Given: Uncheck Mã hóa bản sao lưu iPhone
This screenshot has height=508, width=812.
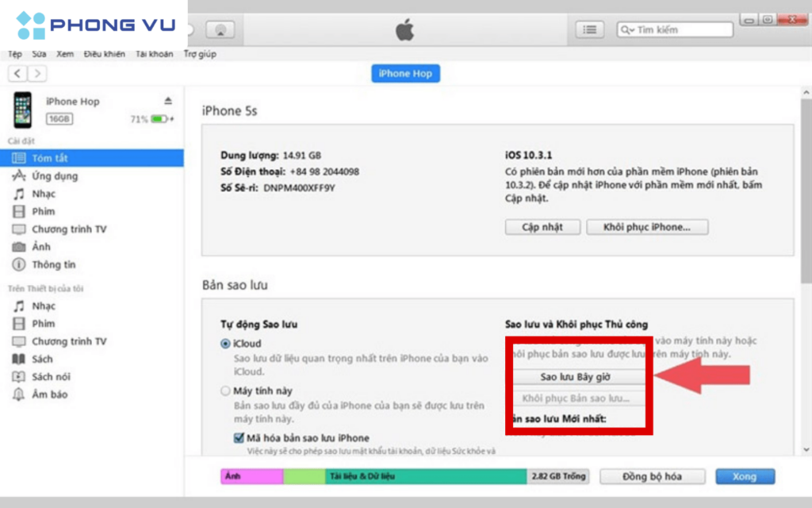Looking at the screenshot, I should (x=239, y=437).
